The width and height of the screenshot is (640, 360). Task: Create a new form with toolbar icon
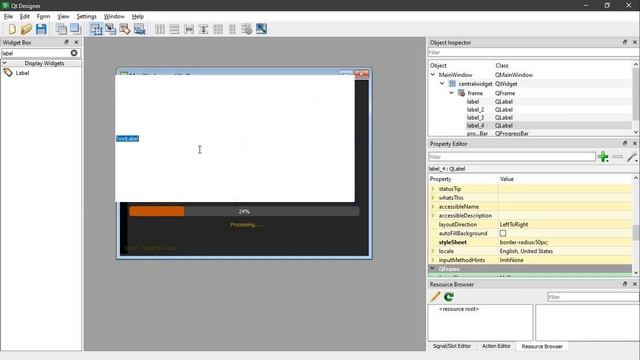[x=12, y=29]
